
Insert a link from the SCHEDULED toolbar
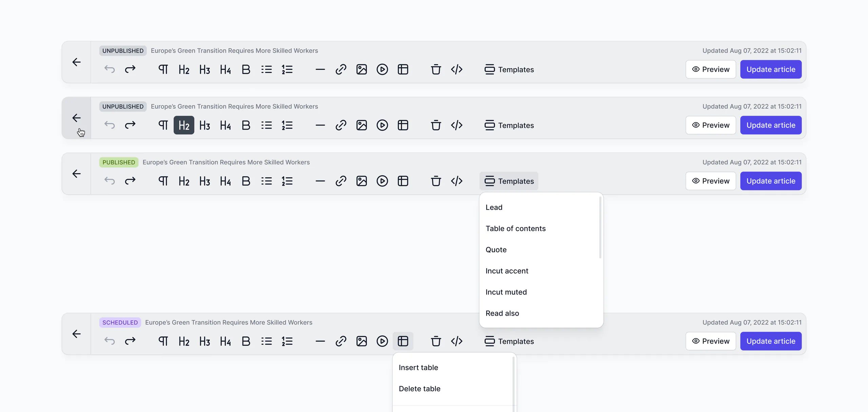coord(341,341)
